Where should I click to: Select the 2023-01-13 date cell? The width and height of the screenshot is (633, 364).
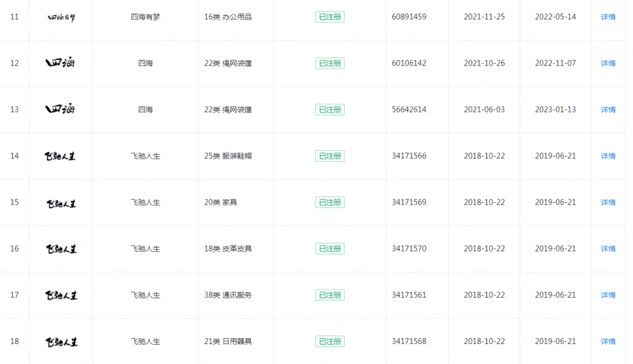point(555,110)
